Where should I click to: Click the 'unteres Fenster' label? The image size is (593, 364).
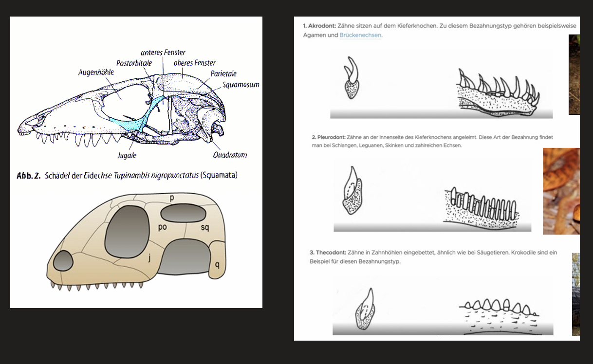tap(163, 53)
